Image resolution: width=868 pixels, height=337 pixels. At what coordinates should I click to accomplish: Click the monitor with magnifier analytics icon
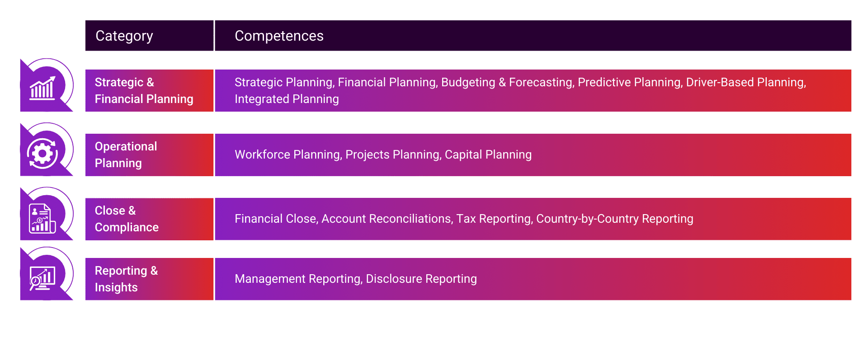coord(42,278)
